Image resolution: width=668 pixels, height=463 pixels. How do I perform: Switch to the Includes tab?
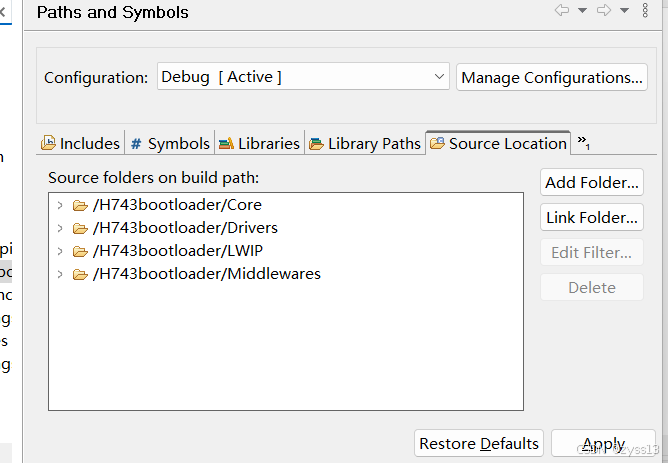[x=80, y=143]
